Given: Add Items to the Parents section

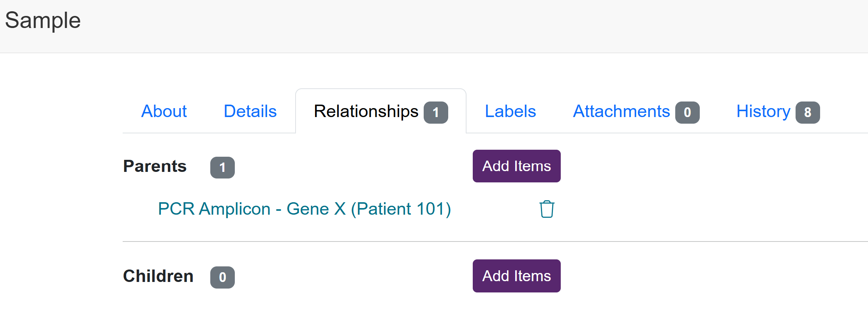Looking at the screenshot, I should [516, 166].
